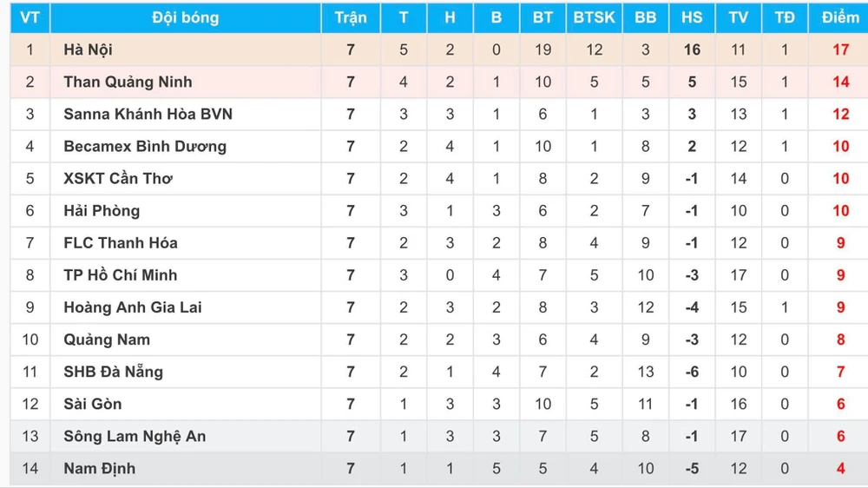Click the Nam Định team name
This screenshot has height=488, width=868.
pyautogui.click(x=99, y=468)
